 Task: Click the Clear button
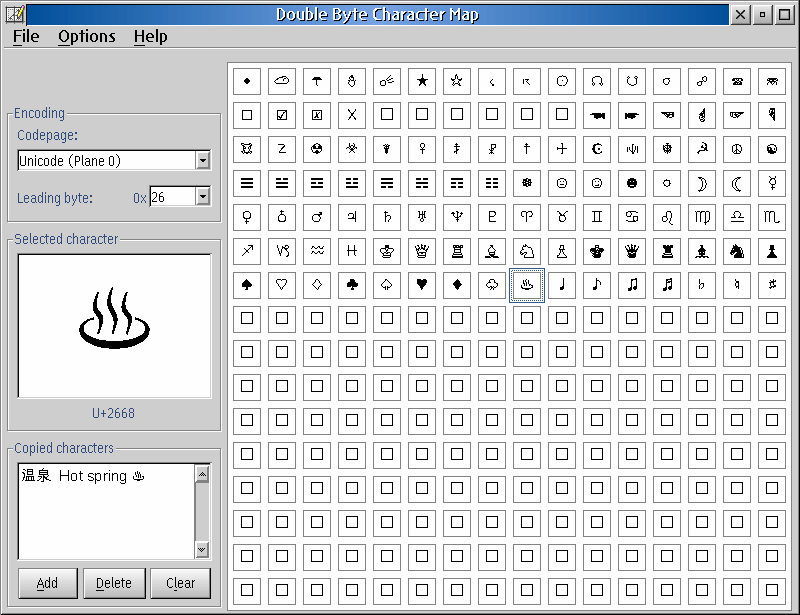pos(180,583)
